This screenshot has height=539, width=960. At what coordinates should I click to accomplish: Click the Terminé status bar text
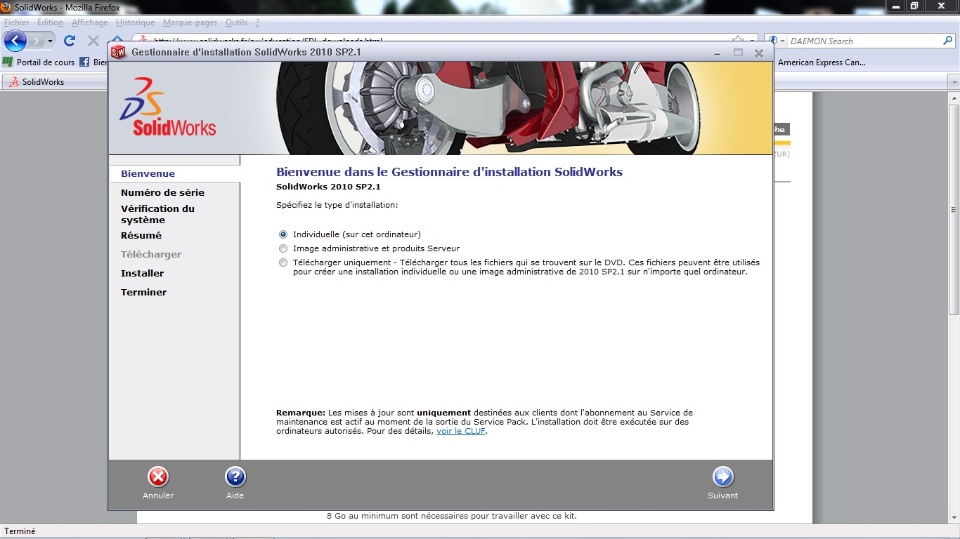[20, 531]
